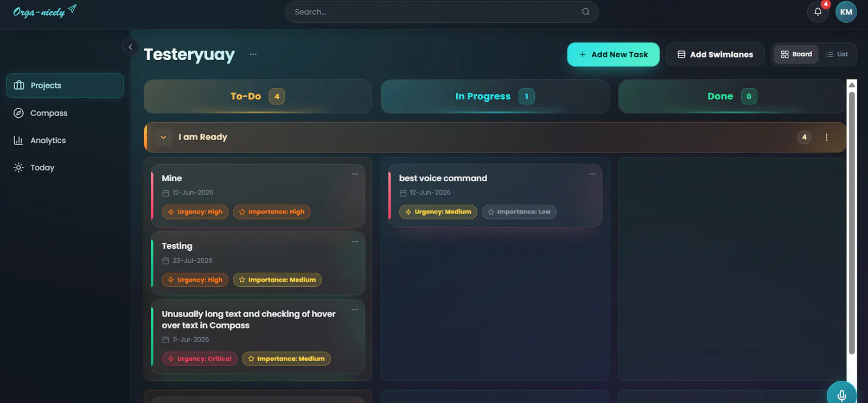This screenshot has height=403, width=868.
Task: Switch to List view
Action: click(837, 54)
